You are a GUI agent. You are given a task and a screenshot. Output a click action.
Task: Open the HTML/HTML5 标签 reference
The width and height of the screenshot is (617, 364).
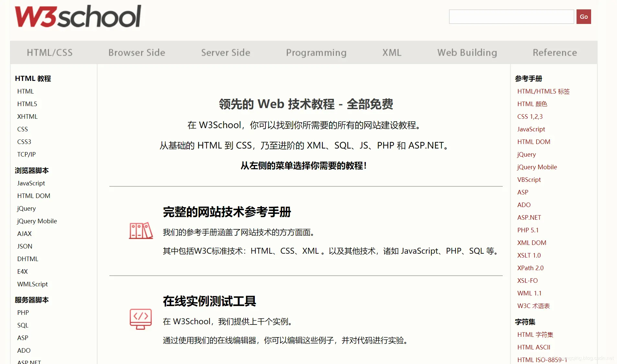544,91
